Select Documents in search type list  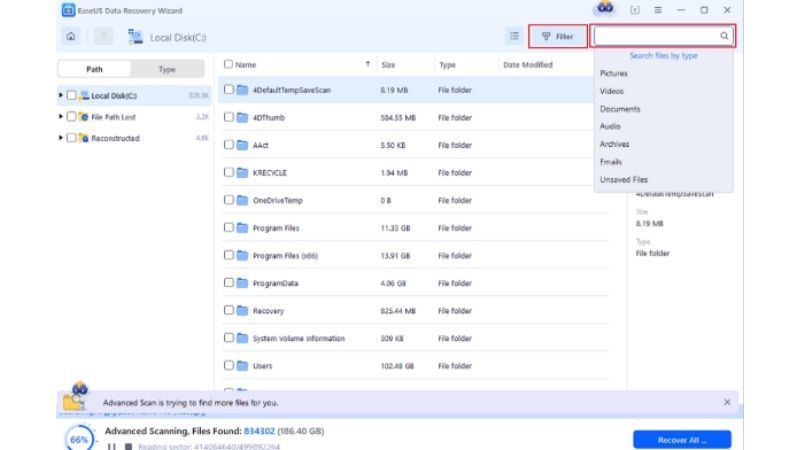click(620, 109)
